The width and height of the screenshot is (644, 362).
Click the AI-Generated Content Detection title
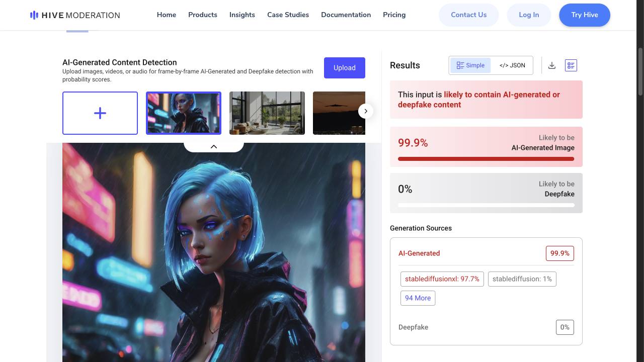point(120,62)
